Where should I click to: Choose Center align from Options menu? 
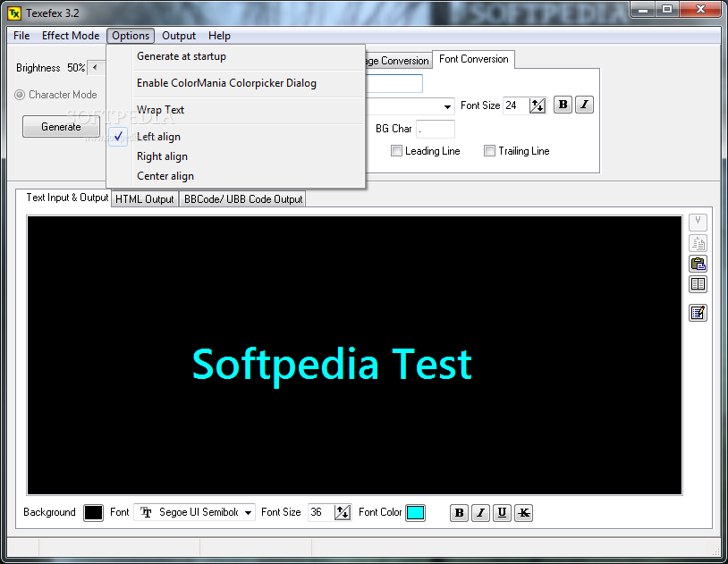point(236,176)
